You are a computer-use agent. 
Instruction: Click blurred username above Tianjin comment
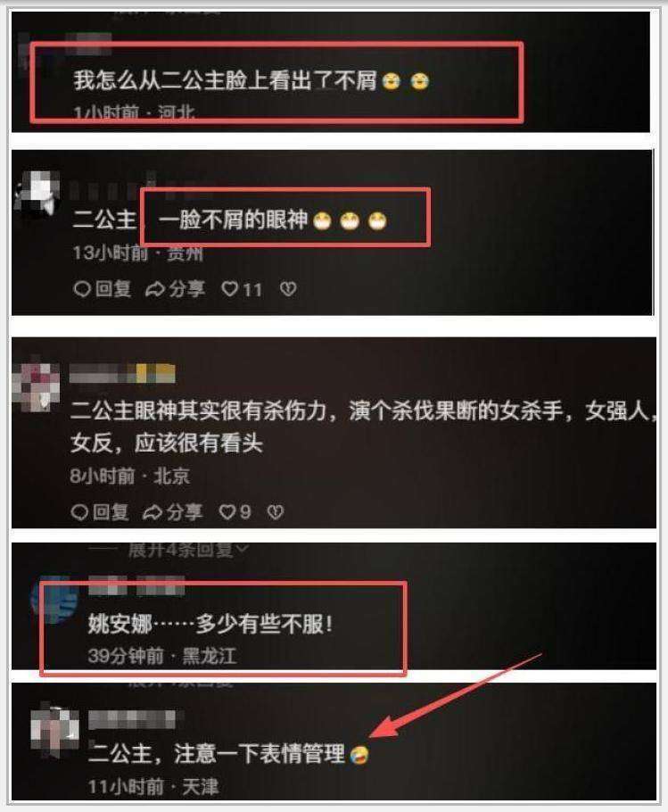[x=133, y=719]
